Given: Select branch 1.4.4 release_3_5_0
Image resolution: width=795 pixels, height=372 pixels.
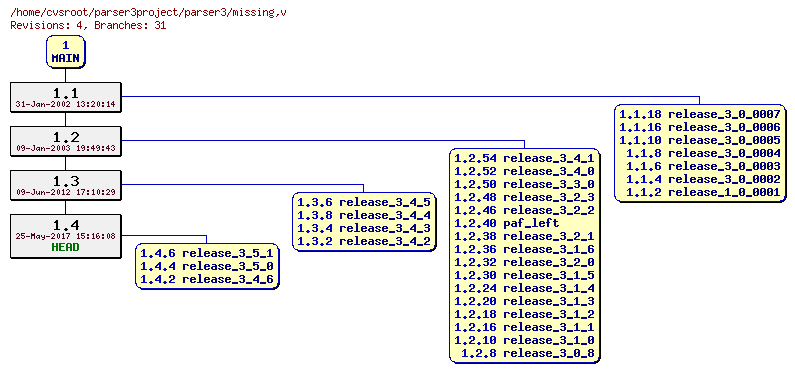Looking at the screenshot, I should (207, 266).
